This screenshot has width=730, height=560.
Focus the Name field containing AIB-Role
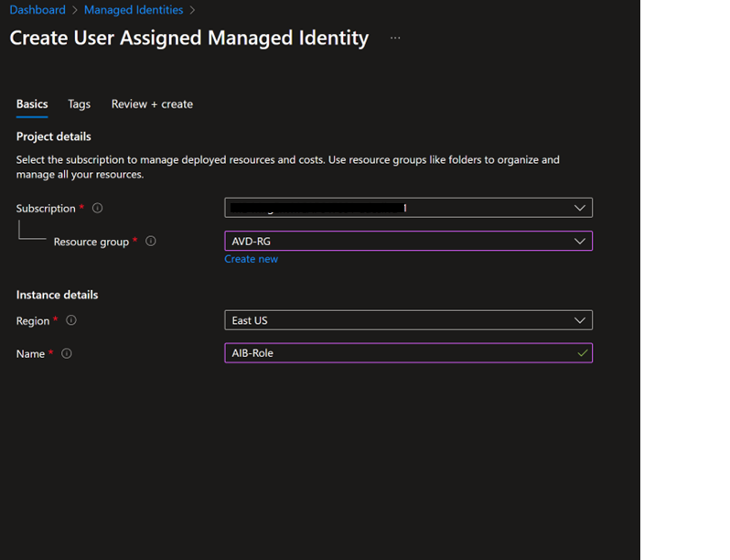(408, 353)
